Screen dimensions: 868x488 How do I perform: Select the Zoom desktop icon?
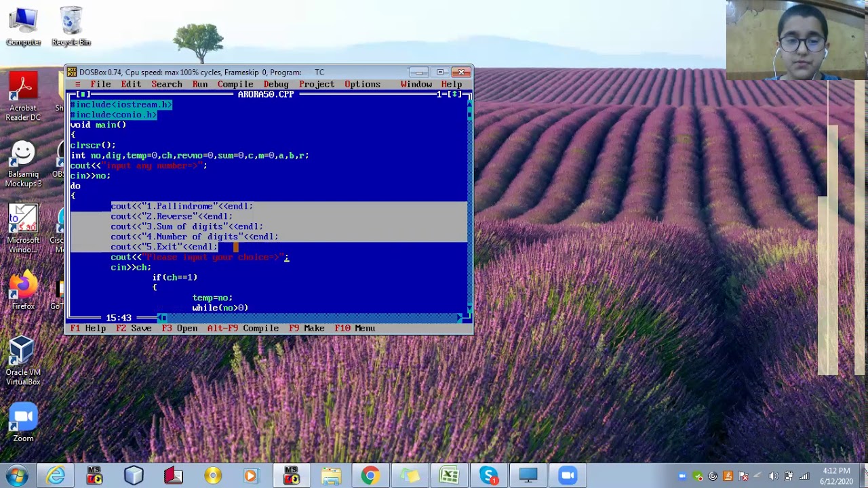23,422
